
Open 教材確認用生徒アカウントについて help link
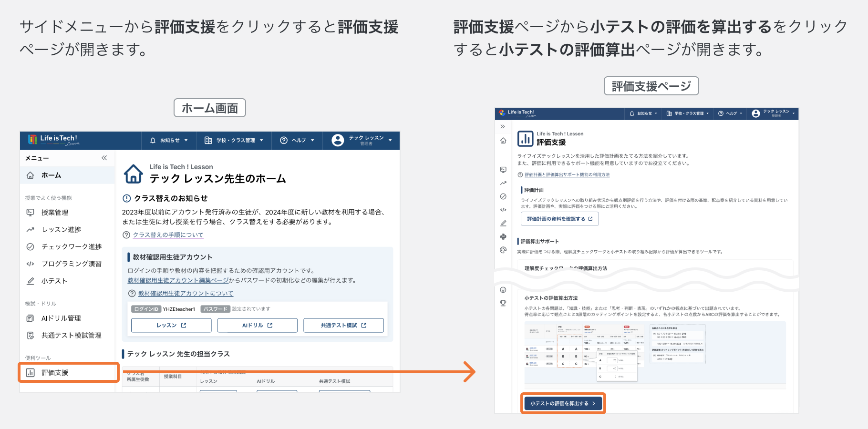click(x=186, y=294)
